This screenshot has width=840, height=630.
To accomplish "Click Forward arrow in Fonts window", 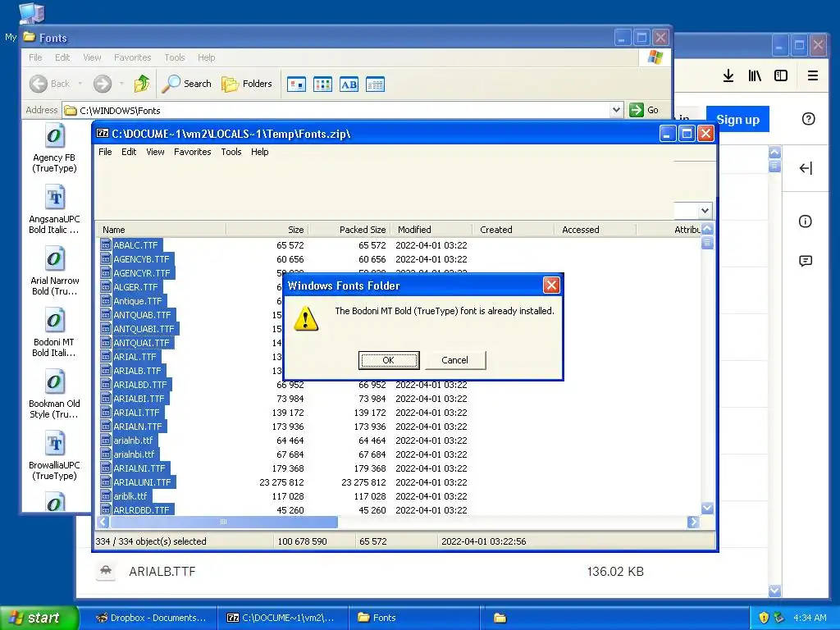I will click(103, 84).
